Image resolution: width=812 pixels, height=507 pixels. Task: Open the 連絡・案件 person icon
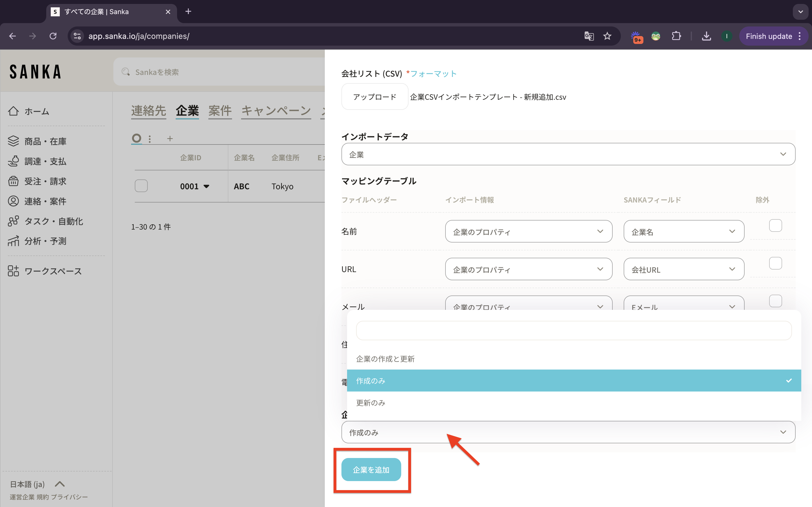[x=14, y=201]
